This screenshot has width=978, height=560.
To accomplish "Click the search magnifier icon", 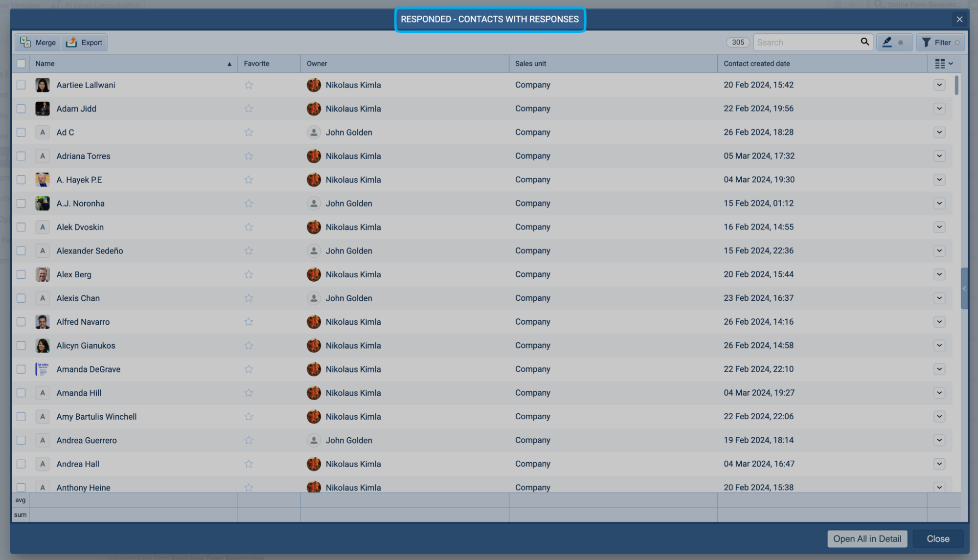I will [x=864, y=42].
